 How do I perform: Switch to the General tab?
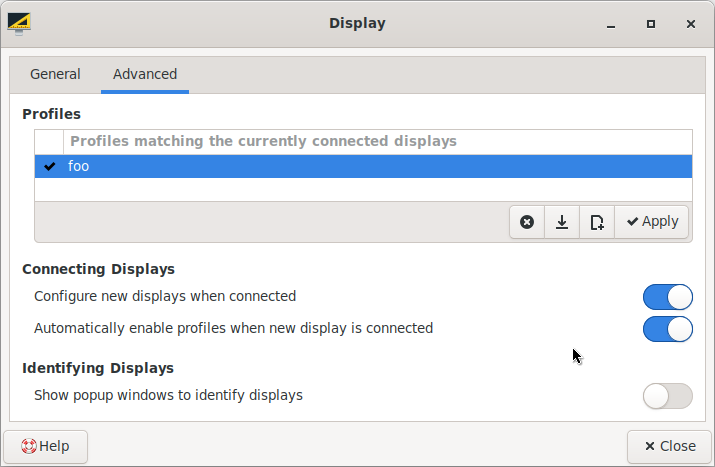click(x=55, y=74)
